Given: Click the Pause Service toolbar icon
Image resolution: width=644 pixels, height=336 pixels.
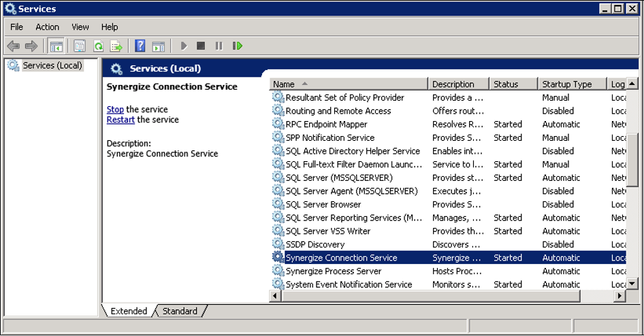Looking at the screenshot, I should pyautogui.click(x=219, y=46).
